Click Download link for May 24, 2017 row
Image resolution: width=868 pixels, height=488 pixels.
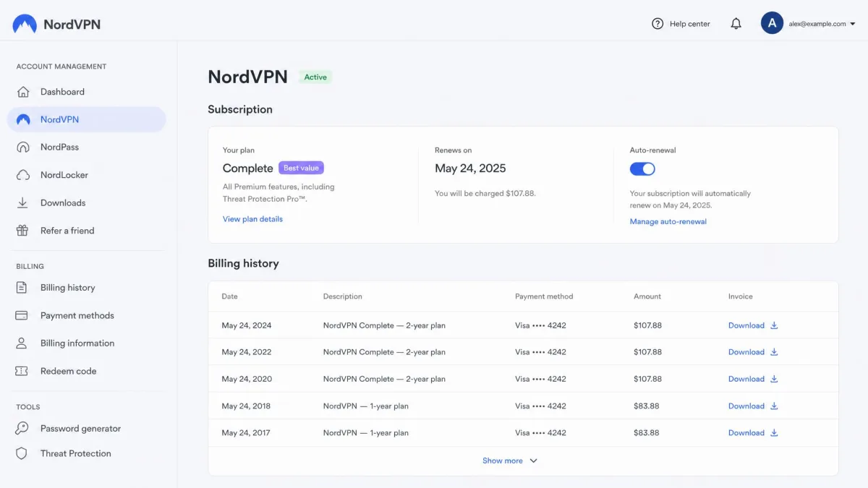pos(746,432)
